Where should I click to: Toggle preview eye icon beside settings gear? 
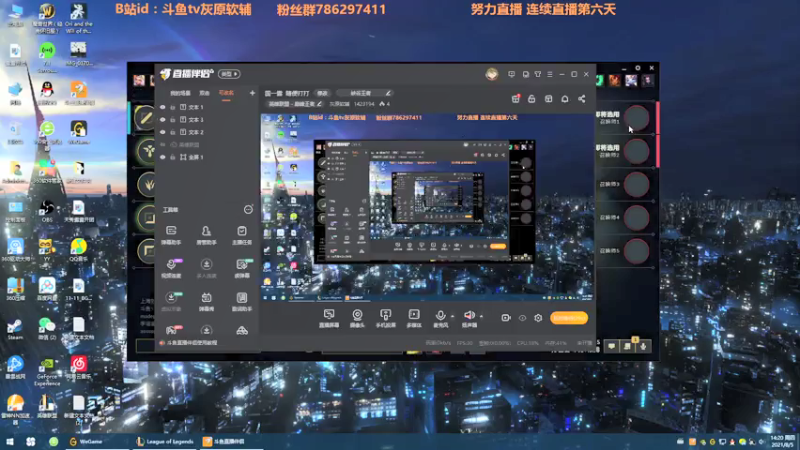pos(522,318)
